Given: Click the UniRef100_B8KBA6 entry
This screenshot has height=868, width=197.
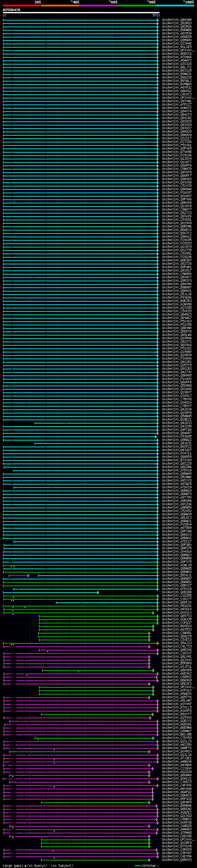Looking at the screenshot, I should [x=177, y=806].
